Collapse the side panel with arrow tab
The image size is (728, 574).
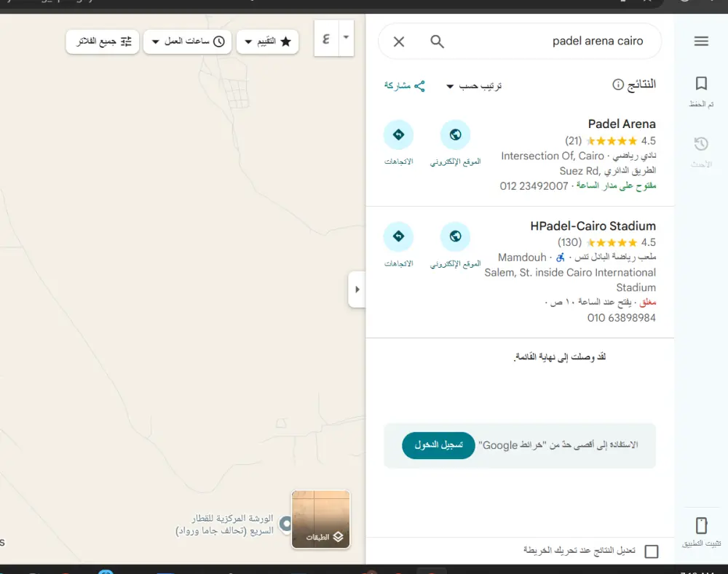coord(357,290)
